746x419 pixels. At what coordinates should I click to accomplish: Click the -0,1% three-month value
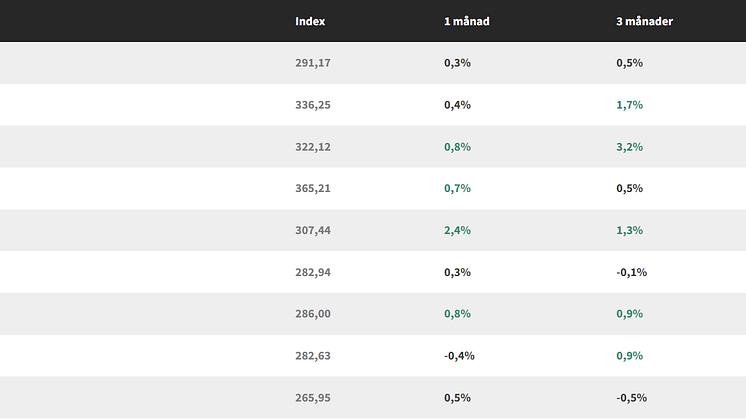pos(631,272)
